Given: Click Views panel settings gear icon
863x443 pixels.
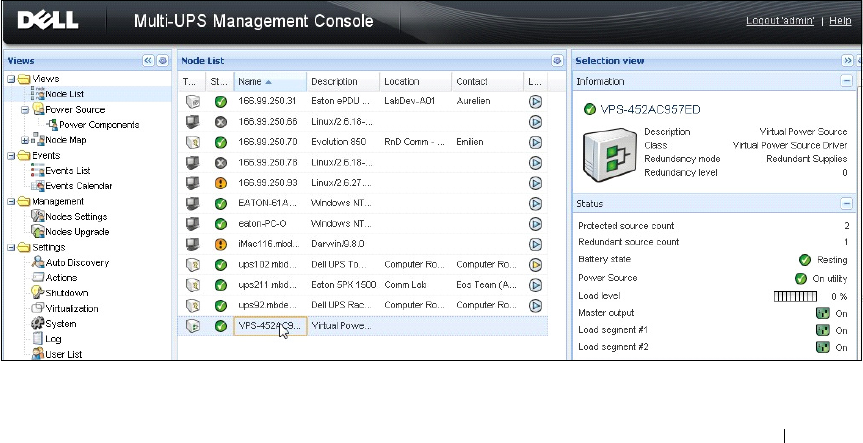Looking at the screenshot, I should click(x=163, y=61).
